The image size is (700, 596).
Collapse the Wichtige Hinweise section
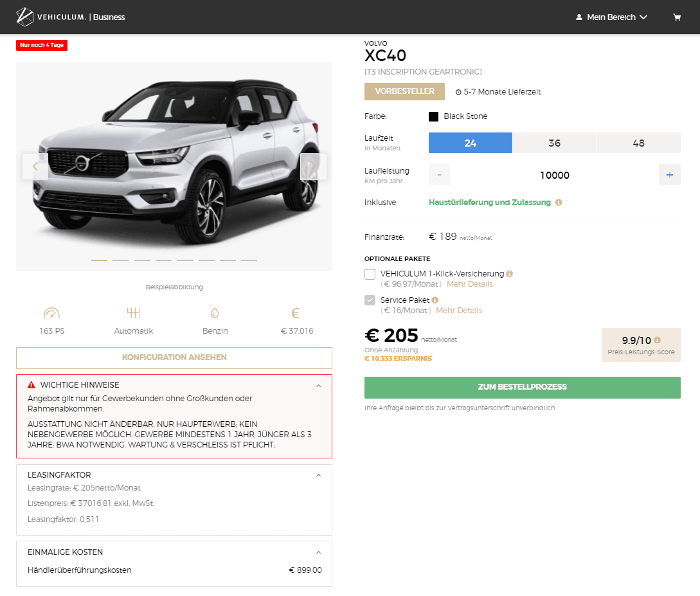tap(318, 386)
